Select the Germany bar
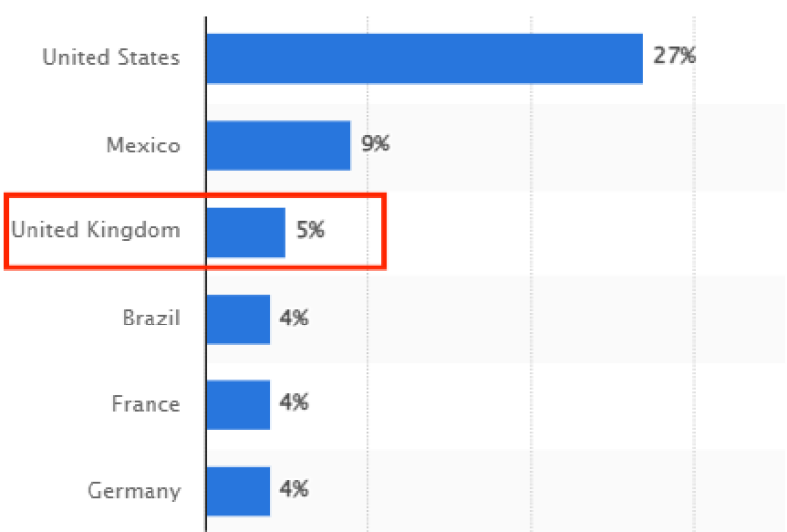Image resolution: width=787 pixels, height=532 pixels. pos(238,491)
